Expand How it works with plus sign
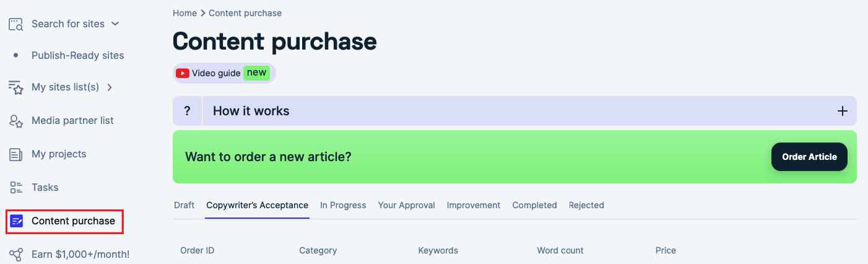Viewport: 868px width, 264px height. 842,112
